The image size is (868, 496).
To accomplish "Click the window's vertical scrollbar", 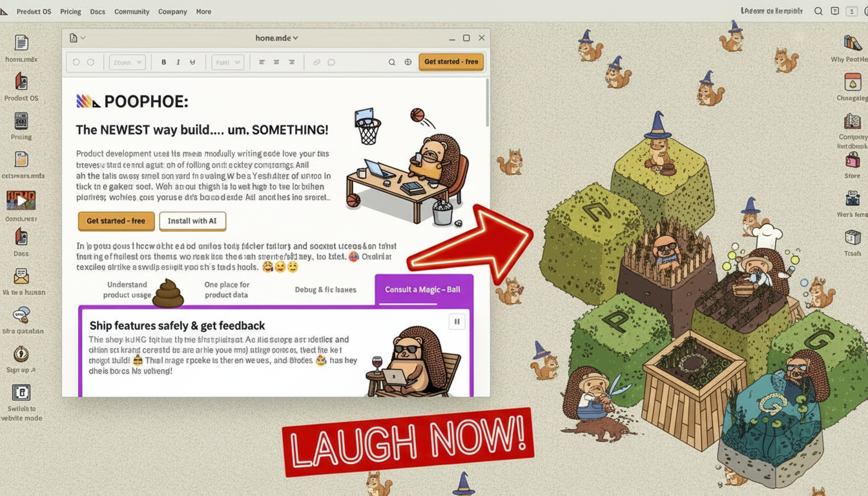I will tap(488, 103).
